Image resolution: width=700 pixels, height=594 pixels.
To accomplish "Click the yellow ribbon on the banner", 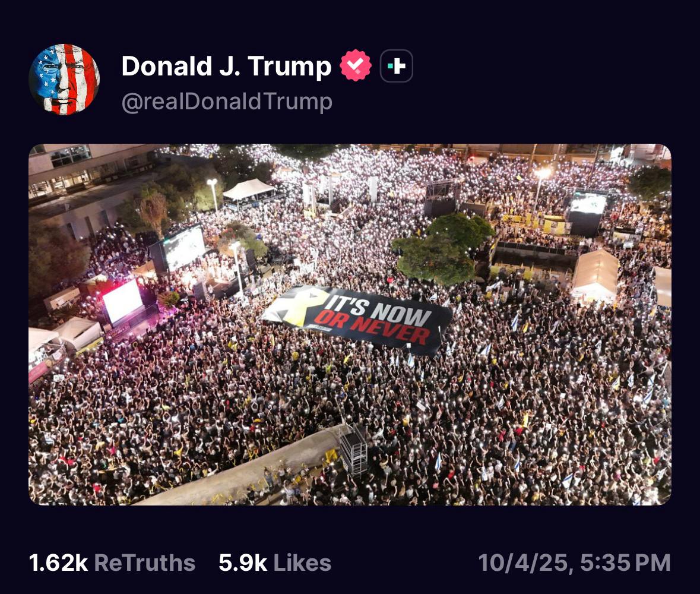I will [x=302, y=306].
